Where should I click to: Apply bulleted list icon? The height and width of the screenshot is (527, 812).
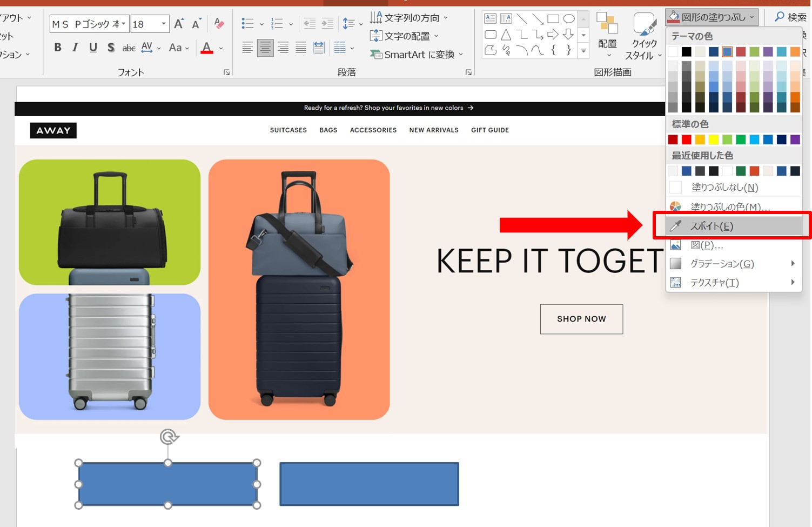coord(248,23)
